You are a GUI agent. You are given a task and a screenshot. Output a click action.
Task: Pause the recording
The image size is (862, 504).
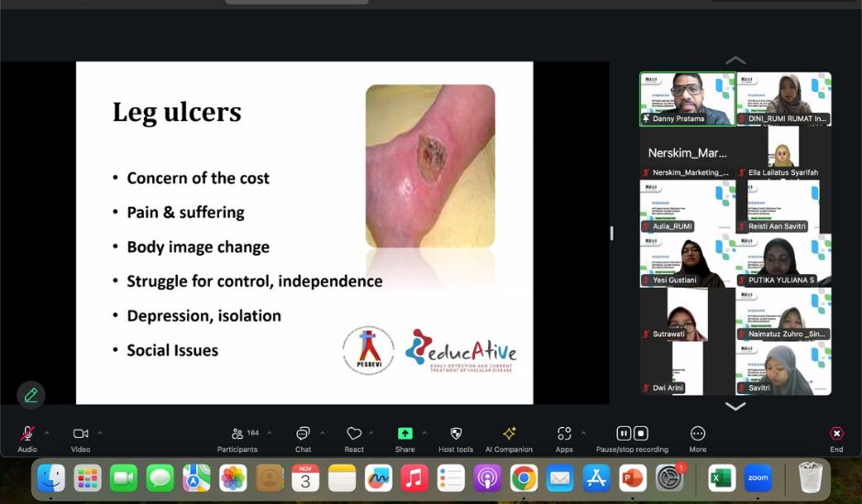click(624, 433)
